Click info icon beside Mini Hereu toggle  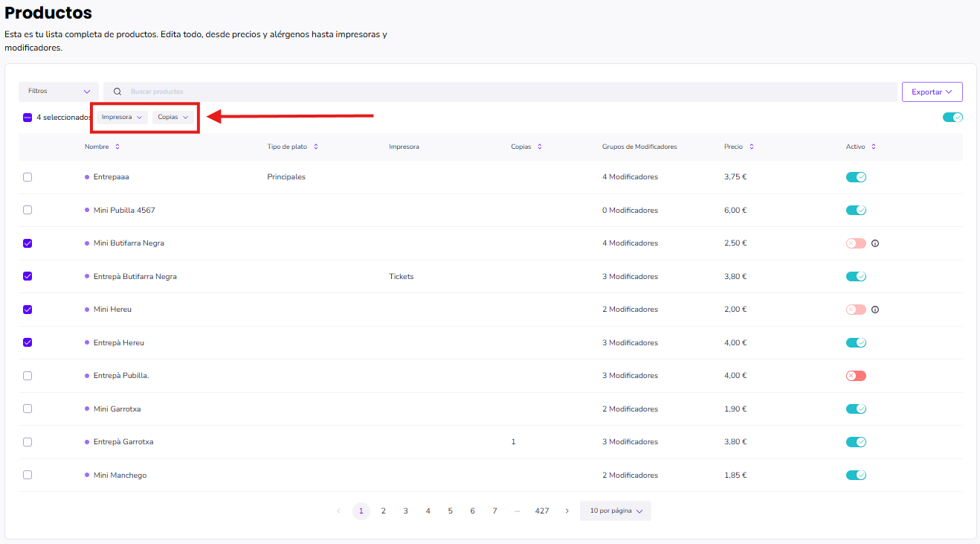875,310
